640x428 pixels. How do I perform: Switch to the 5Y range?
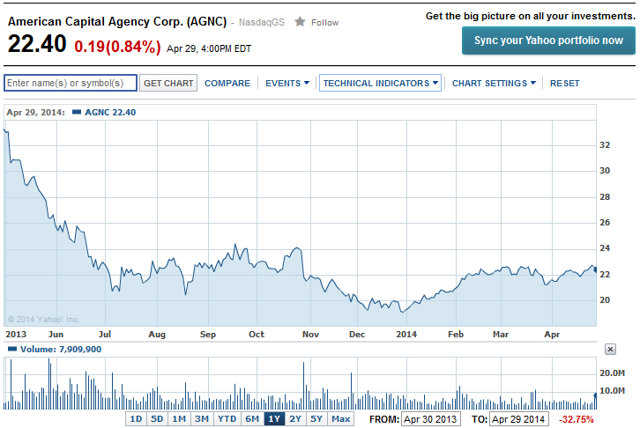[316, 419]
